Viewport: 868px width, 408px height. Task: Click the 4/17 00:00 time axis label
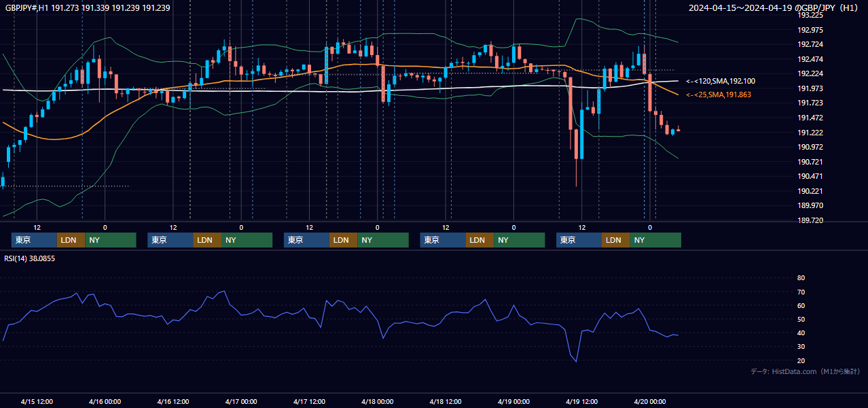click(240, 401)
